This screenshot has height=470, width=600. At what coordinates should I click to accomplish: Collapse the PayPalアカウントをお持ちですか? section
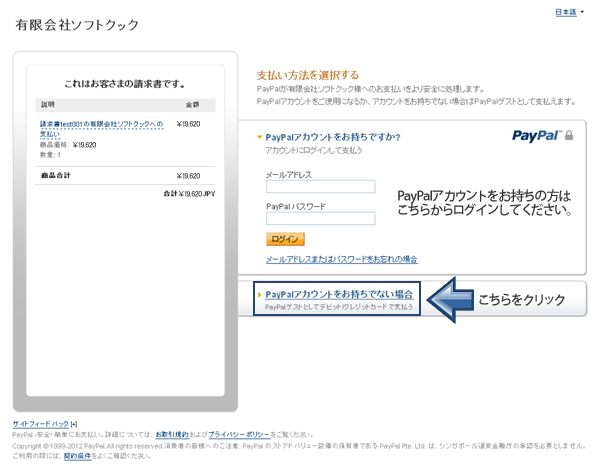(x=333, y=137)
